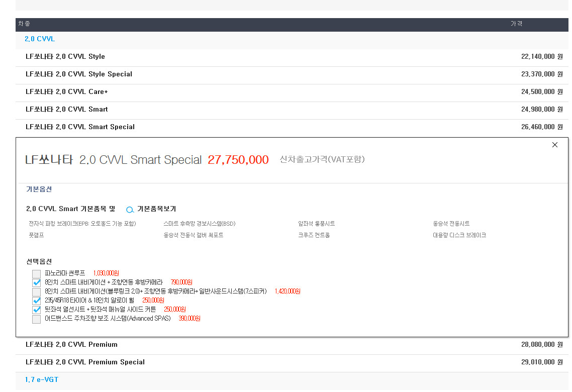The width and height of the screenshot is (572, 392).
Task: Click the 선택옵션 section heading
Action: pos(39,261)
